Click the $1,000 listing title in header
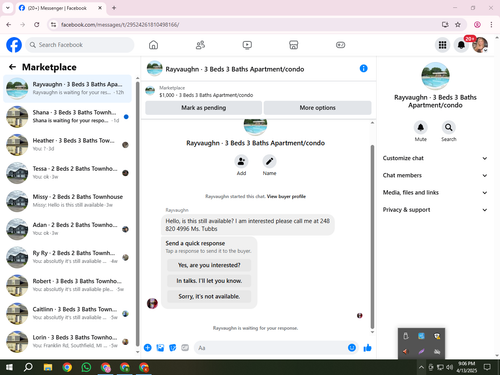 (x=206, y=95)
